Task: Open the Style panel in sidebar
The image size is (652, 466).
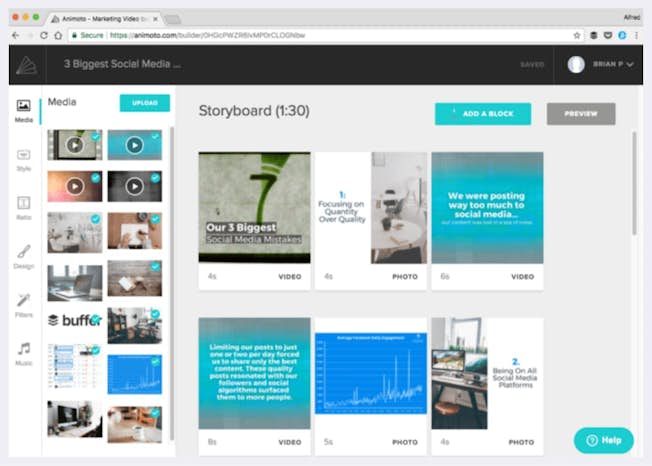Action: click(x=23, y=158)
